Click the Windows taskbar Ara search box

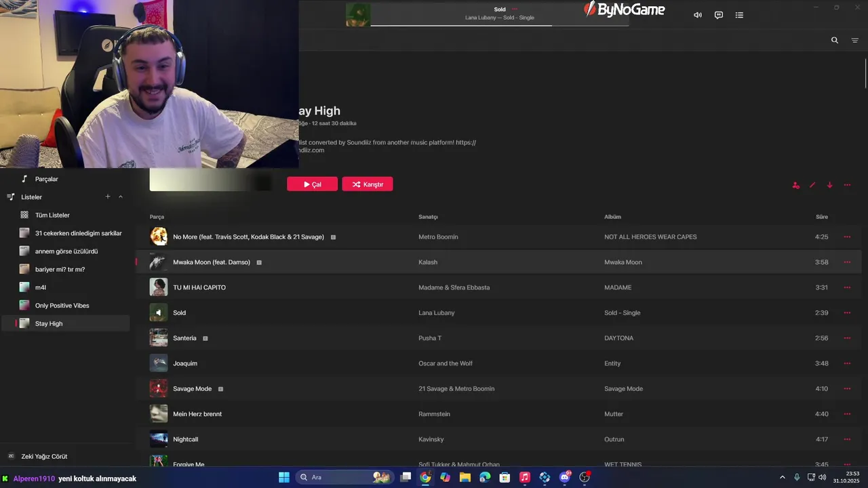(x=345, y=477)
